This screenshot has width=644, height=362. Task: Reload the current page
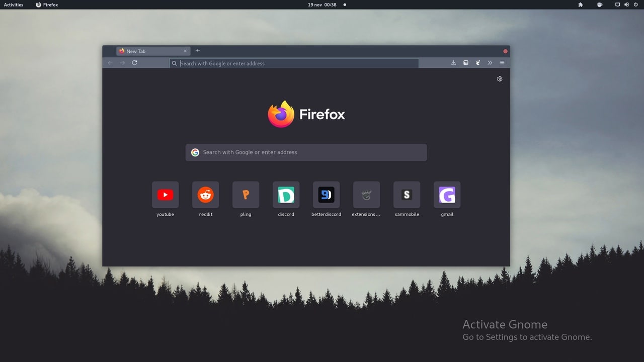[x=134, y=63]
